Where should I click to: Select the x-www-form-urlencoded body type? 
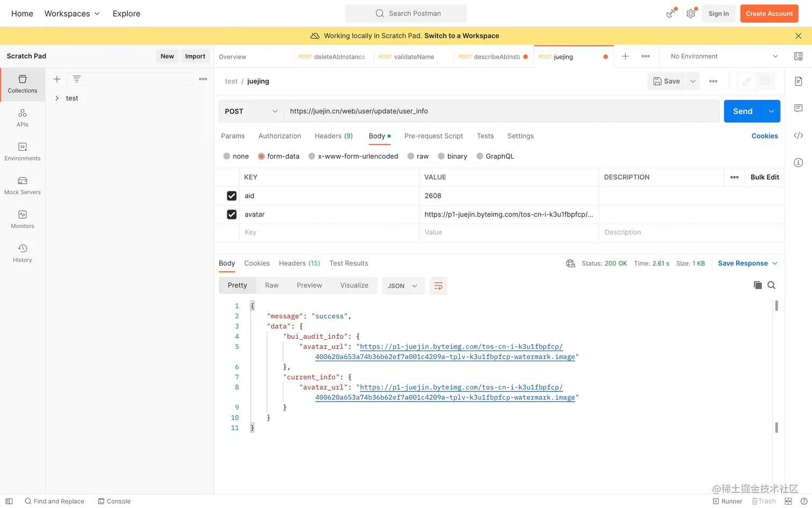[311, 156]
